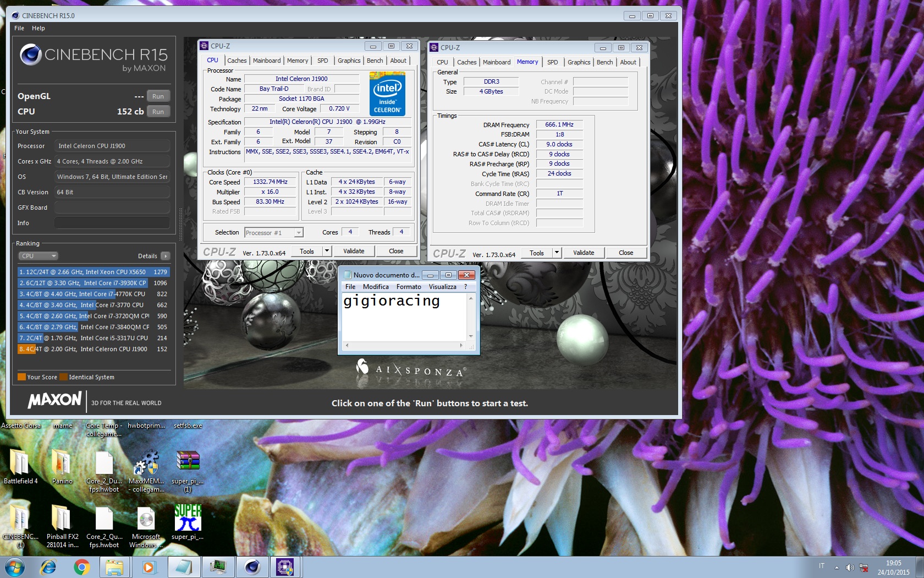
Task: Click the Cinebench title bar icon
Action: tap(15, 15)
